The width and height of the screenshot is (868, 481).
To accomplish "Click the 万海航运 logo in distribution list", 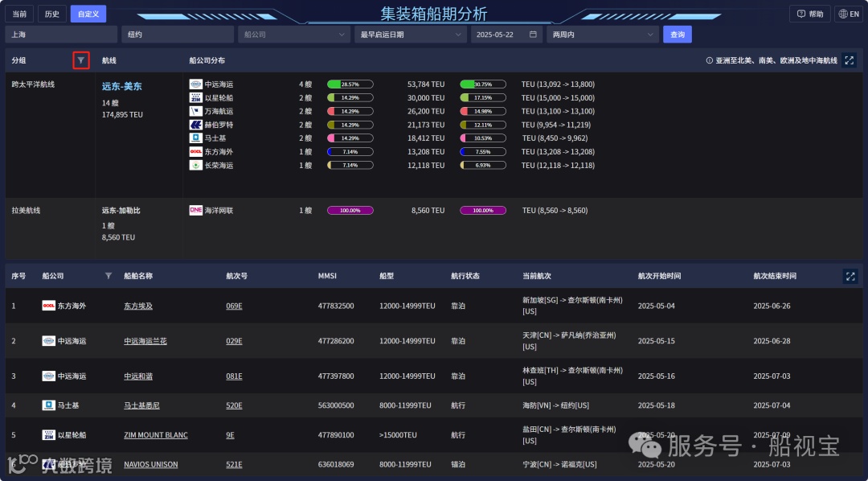I will (196, 111).
